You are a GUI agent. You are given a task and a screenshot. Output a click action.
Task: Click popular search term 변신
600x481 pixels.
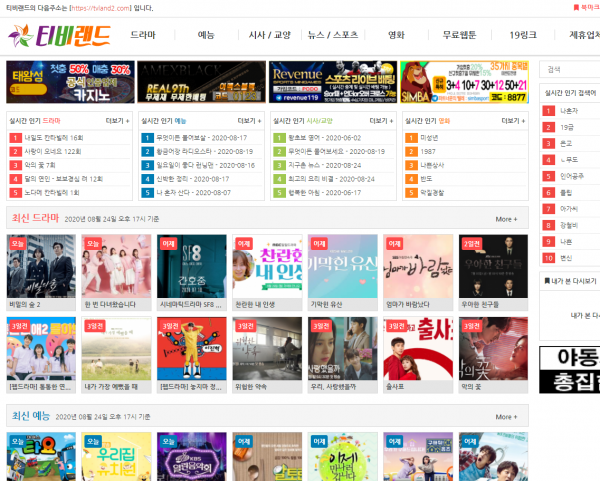(x=566, y=258)
